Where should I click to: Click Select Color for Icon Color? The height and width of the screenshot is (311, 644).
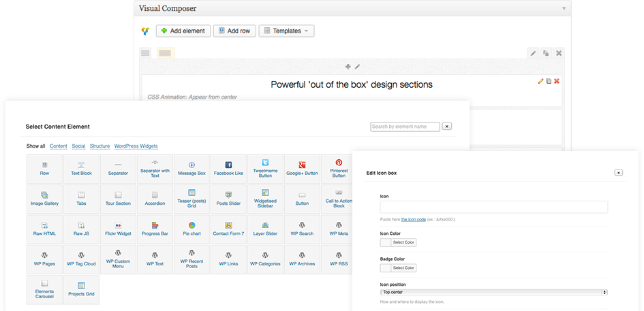tap(403, 242)
